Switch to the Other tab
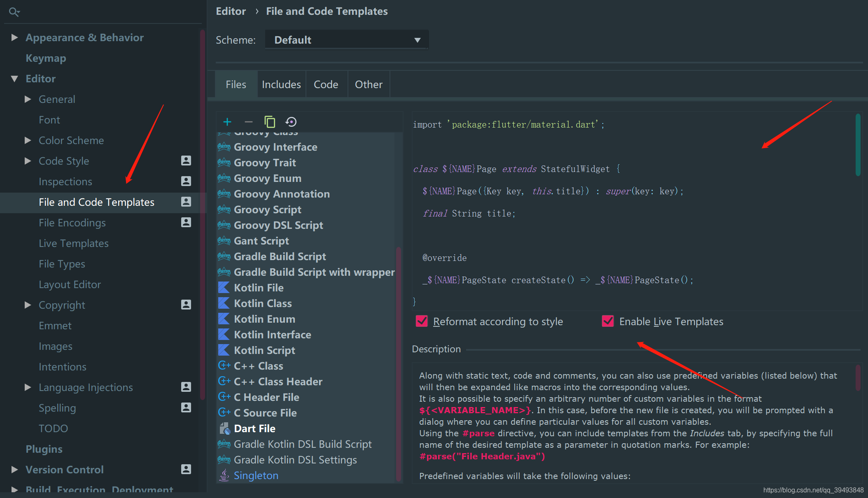The height and width of the screenshot is (498, 868). pos(369,84)
